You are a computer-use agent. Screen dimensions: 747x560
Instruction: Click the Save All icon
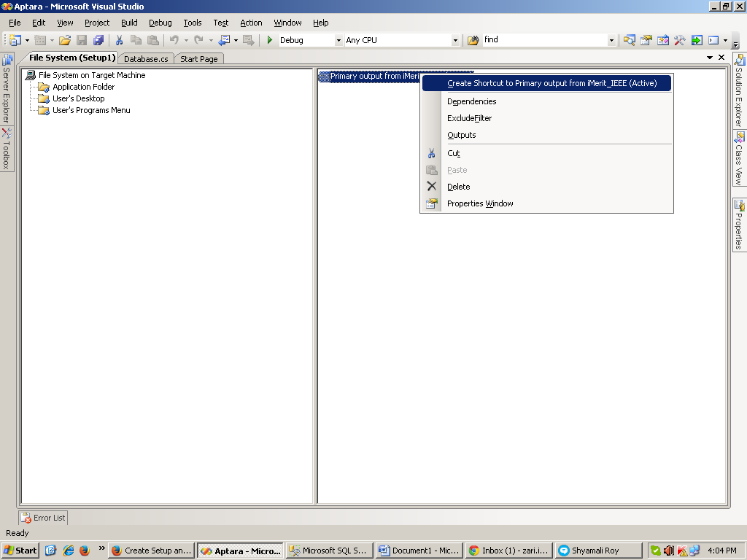pyautogui.click(x=98, y=41)
